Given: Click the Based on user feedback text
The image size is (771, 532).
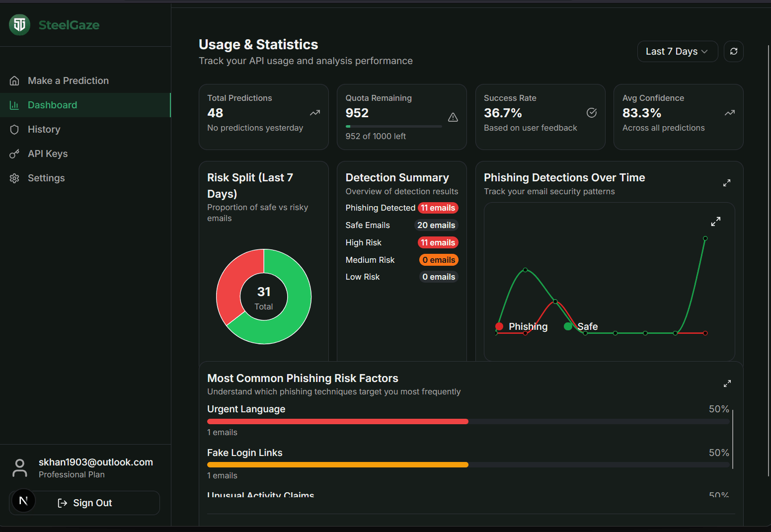Looking at the screenshot, I should tap(530, 128).
